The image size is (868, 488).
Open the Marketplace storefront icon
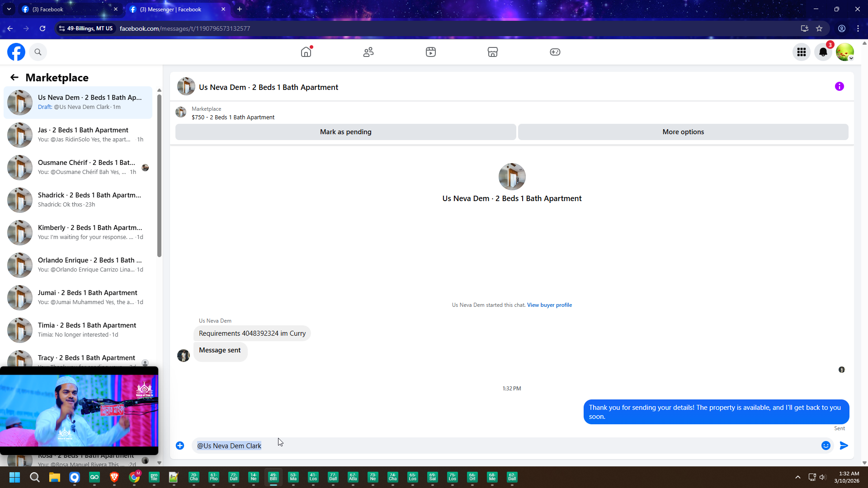pyautogui.click(x=493, y=52)
